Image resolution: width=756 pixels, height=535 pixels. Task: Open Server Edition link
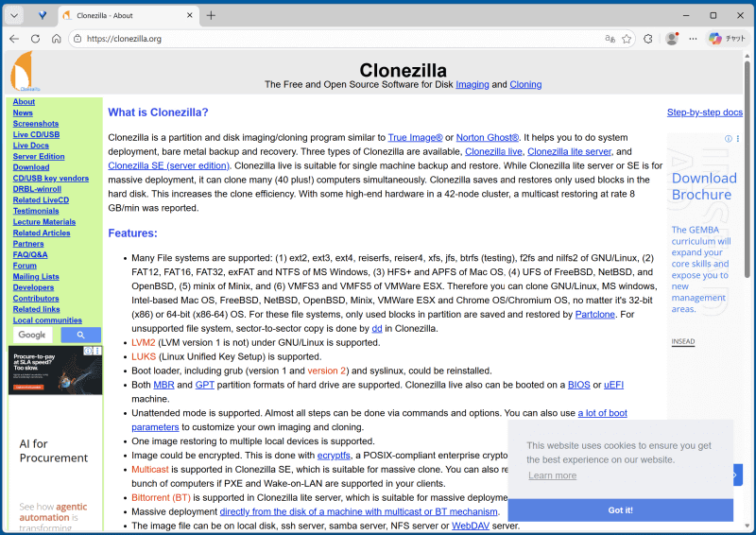pyautogui.click(x=39, y=156)
